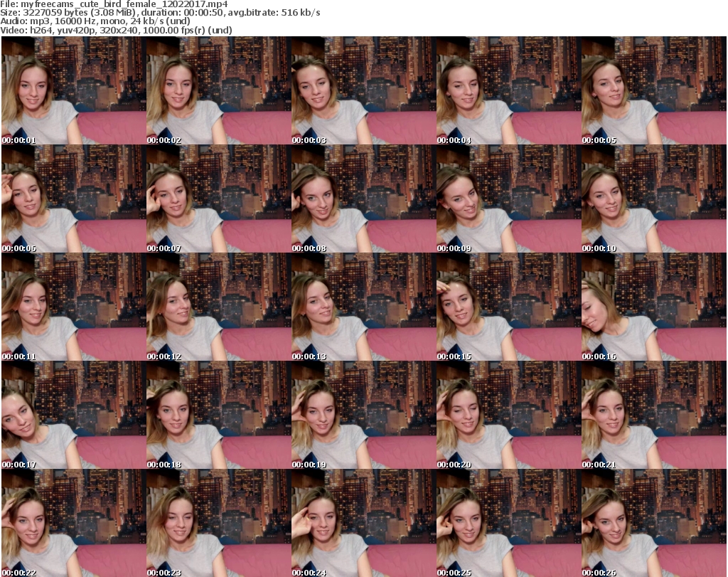This screenshot has width=728, height=577.
Task: Choose the preview frame at 00:00:21
Action: pyautogui.click(x=654, y=415)
